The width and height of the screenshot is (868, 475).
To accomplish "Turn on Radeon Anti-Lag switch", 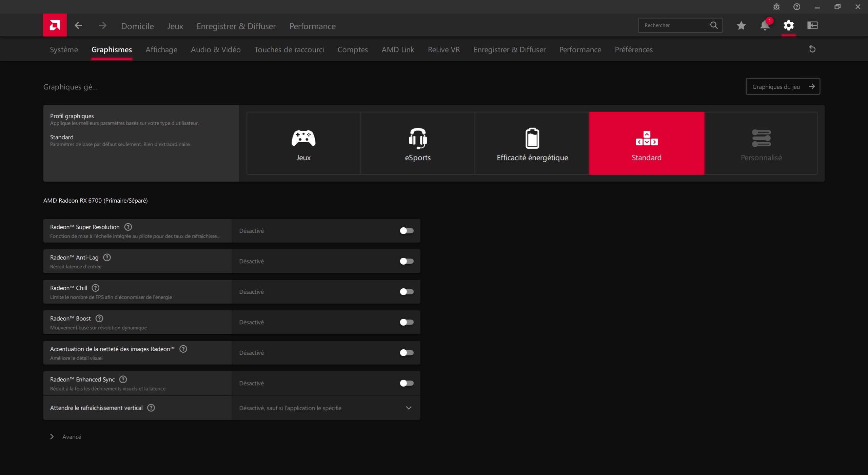I will [x=406, y=261].
